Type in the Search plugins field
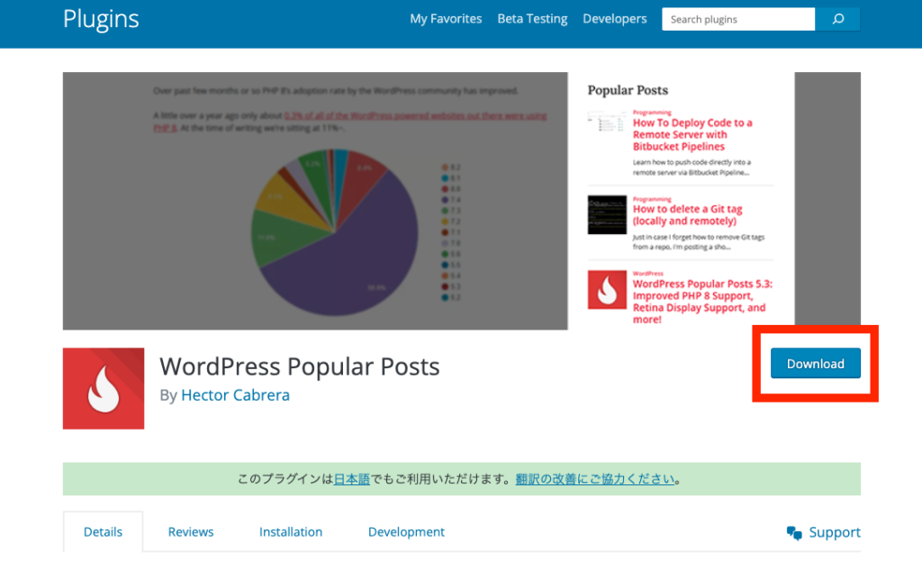The image size is (922, 588). coord(738,19)
